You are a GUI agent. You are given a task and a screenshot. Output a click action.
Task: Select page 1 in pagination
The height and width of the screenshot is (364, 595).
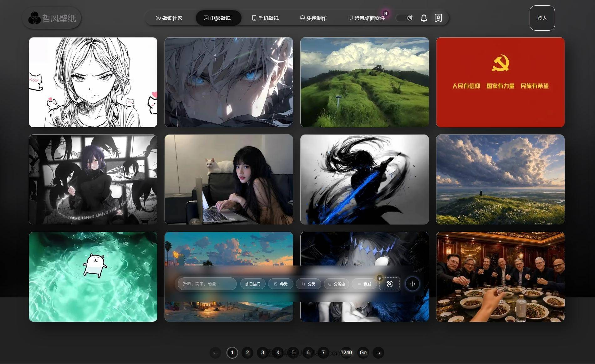(x=232, y=353)
